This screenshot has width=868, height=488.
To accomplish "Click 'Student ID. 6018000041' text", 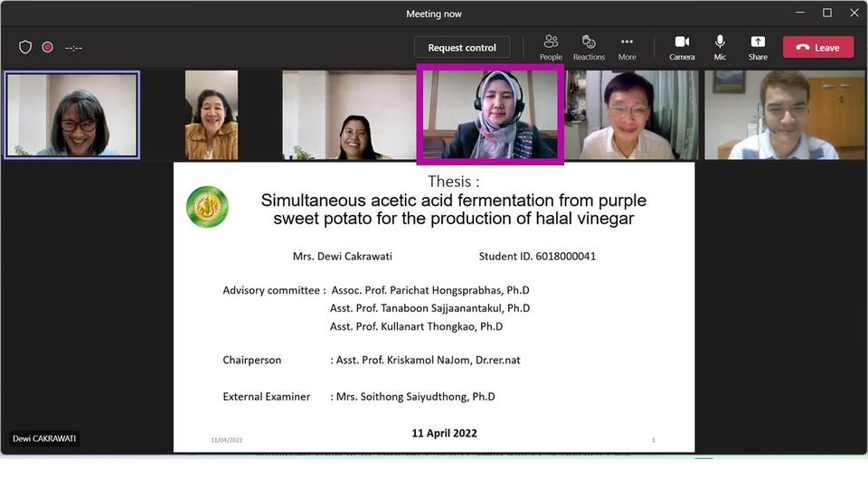I will 537,256.
